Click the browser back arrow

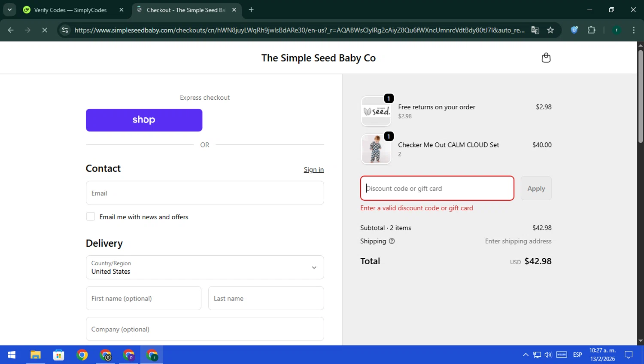tap(11, 30)
